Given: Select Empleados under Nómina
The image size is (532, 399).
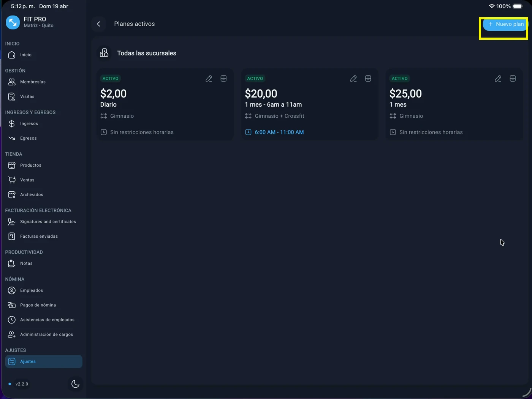Looking at the screenshot, I should pos(31,290).
